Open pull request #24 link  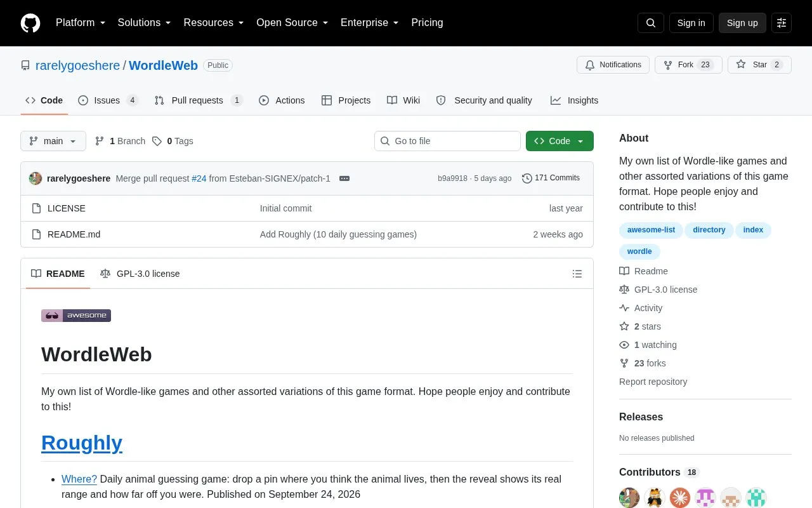199,178
